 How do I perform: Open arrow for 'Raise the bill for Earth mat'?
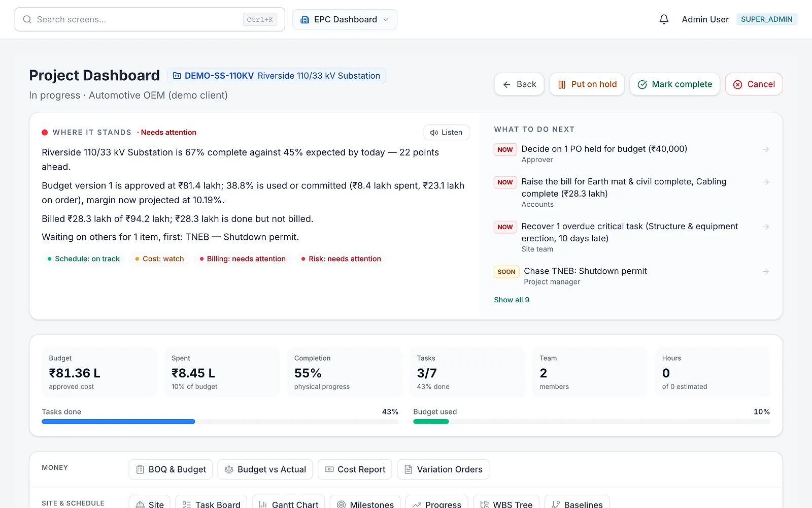pos(766,182)
